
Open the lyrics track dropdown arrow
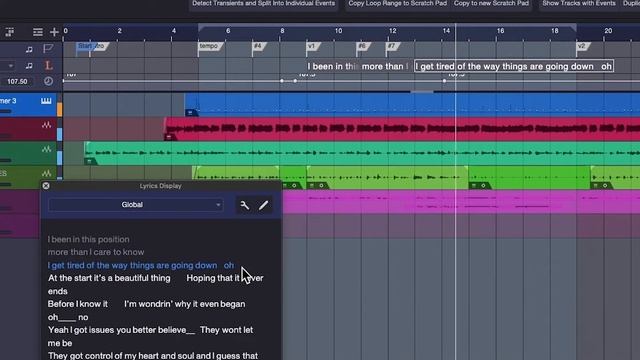click(11, 66)
